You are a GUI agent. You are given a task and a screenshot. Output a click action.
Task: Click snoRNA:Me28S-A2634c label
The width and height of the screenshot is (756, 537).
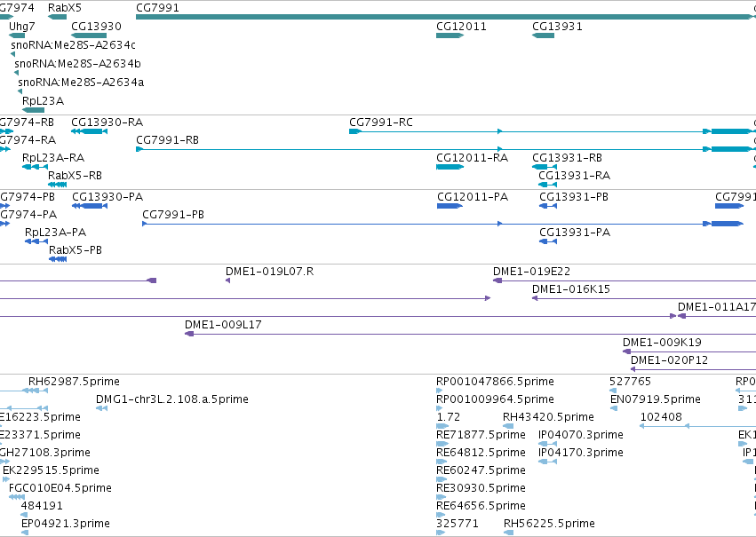pos(73,44)
